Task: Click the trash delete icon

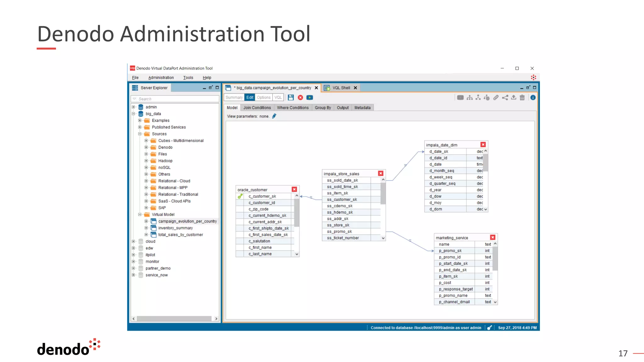Action: 522,97
